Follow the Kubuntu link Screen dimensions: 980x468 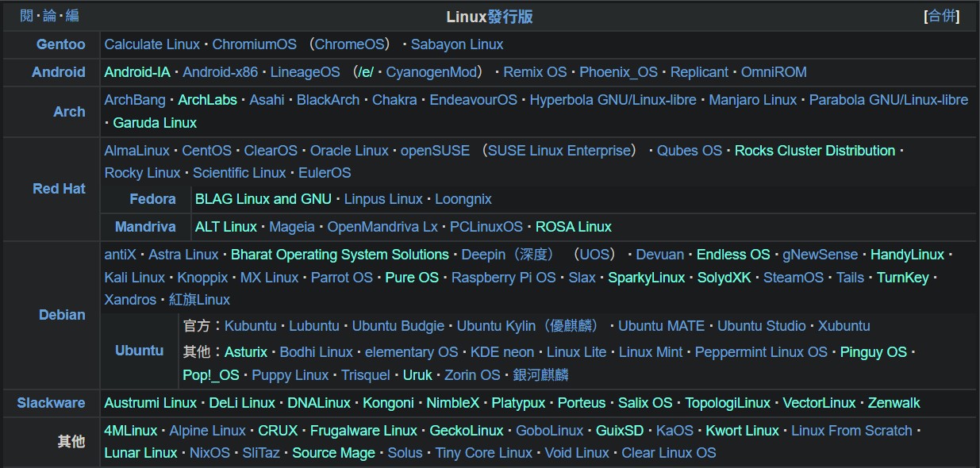[x=250, y=326]
